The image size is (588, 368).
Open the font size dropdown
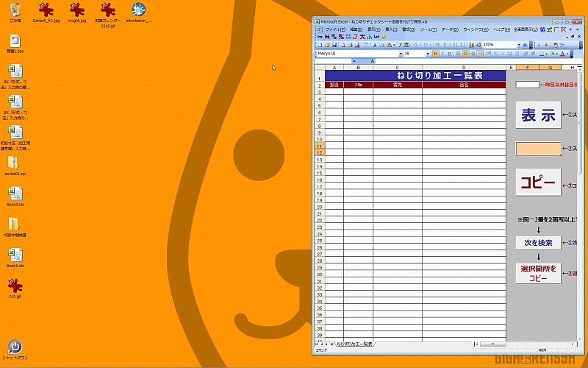[x=428, y=54]
